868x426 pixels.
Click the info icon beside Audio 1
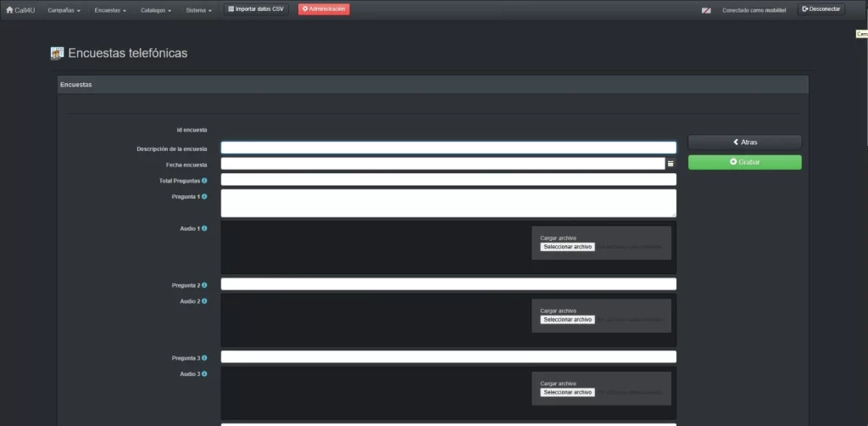204,228
